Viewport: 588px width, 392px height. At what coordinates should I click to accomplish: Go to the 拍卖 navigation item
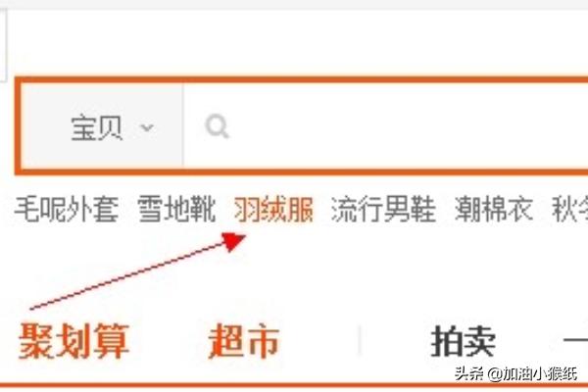(464, 341)
